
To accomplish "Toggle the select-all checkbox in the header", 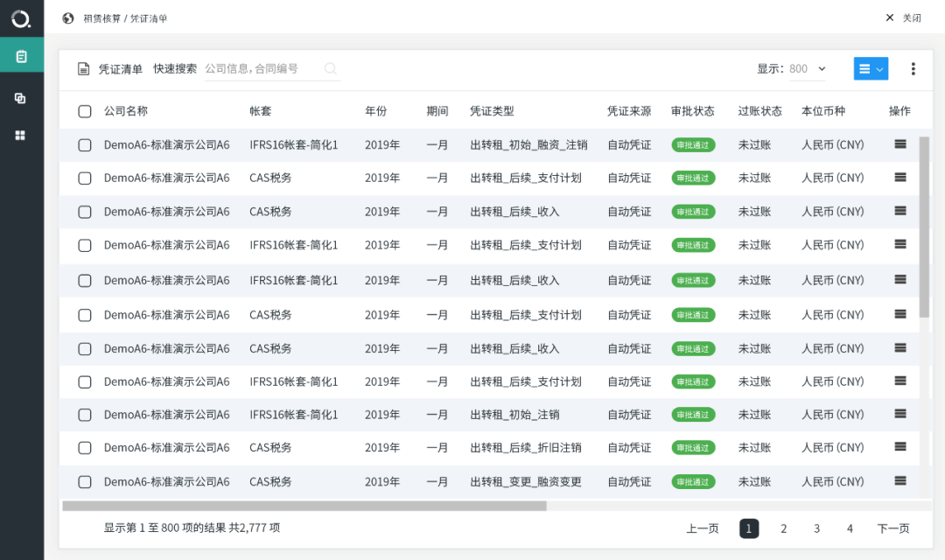I will (85, 111).
